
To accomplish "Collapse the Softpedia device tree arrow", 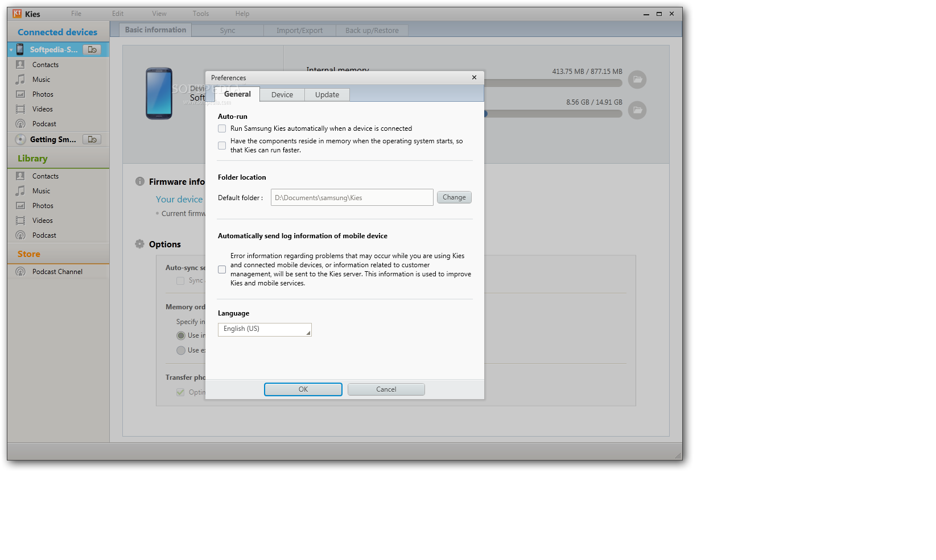I will point(11,50).
